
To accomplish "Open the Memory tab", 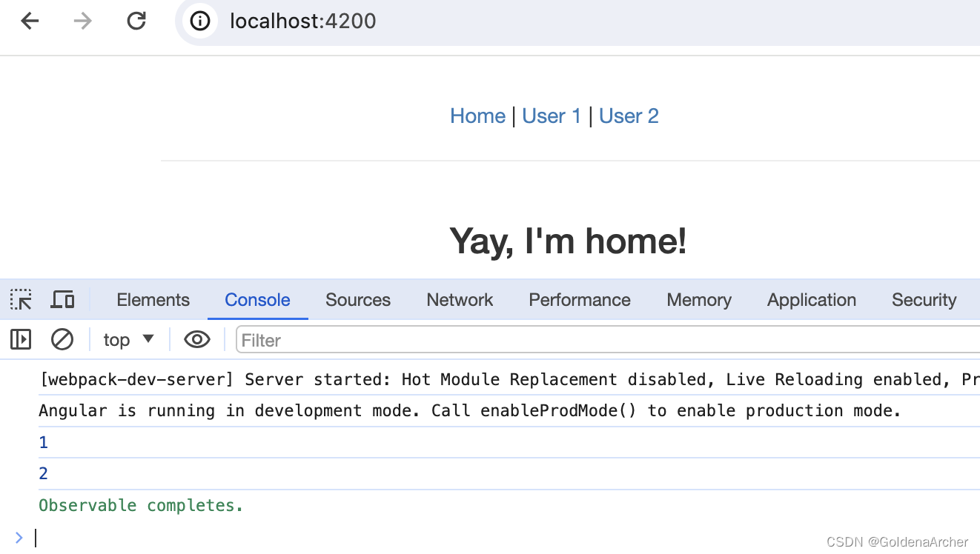I will pos(699,300).
